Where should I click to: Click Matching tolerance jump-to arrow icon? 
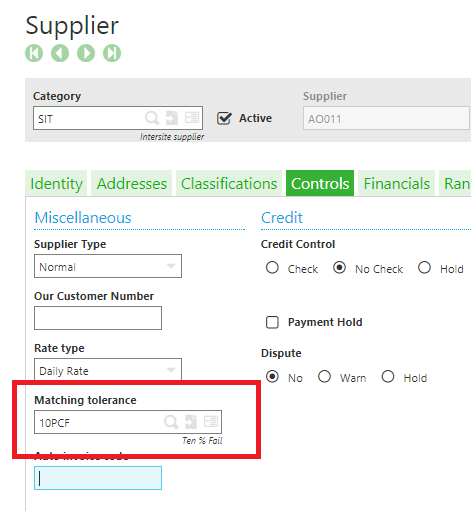click(x=191, y=422)
